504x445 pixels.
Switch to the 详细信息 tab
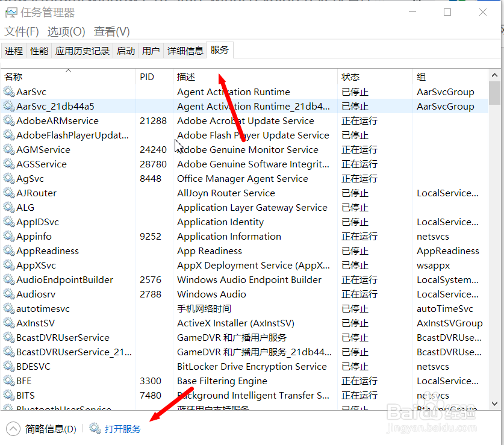pos(185,51)
